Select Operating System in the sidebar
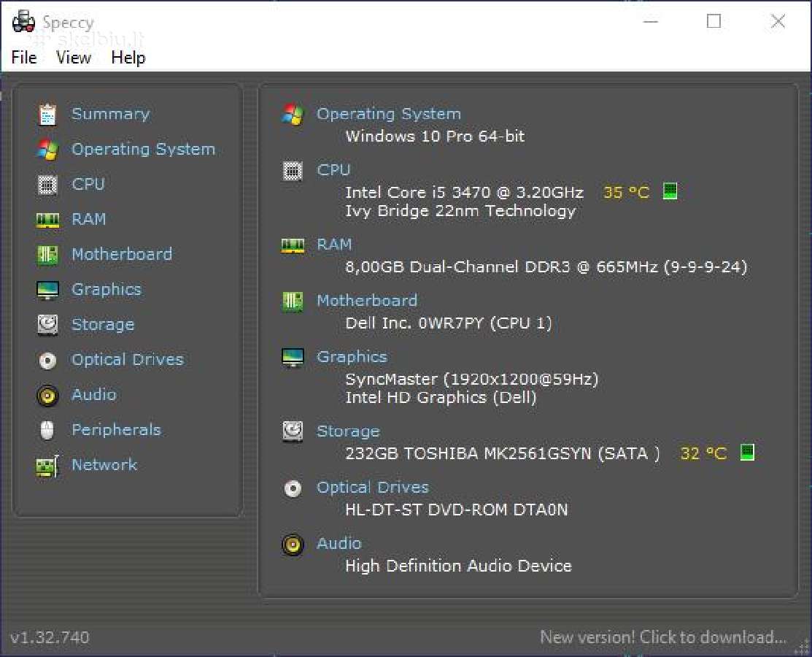The height and width of the screenshot is (657, 812). [144, 149]
